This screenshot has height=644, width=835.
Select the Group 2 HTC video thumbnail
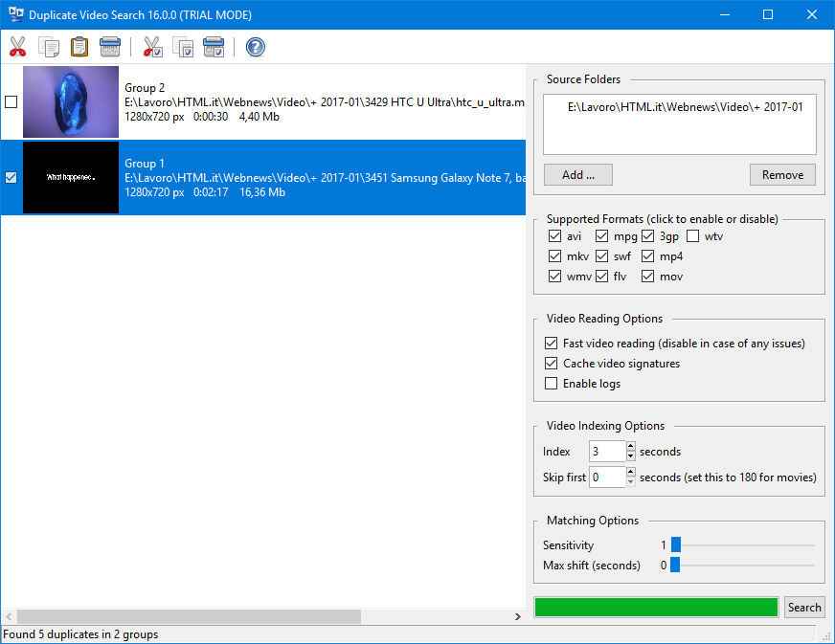point(71,102)
